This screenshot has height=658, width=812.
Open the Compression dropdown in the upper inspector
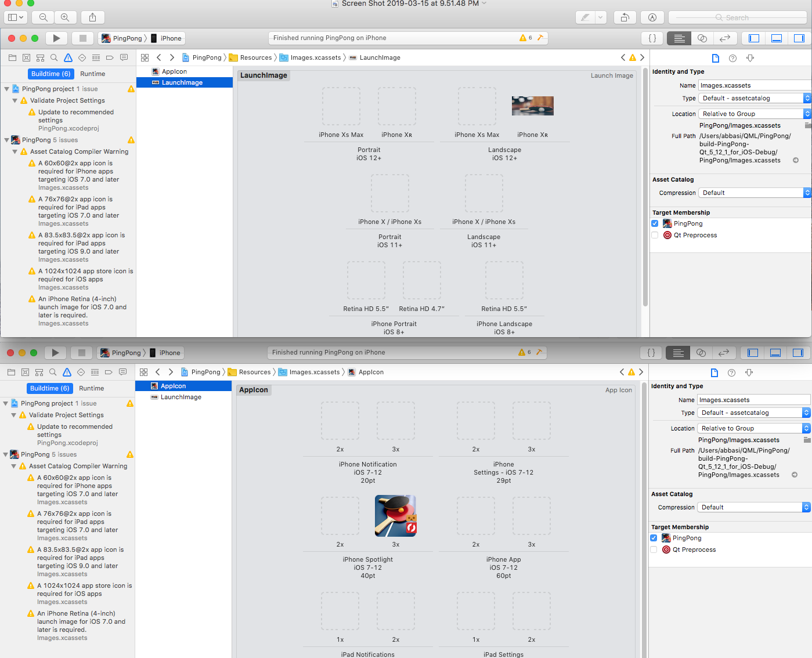(755, 193)
